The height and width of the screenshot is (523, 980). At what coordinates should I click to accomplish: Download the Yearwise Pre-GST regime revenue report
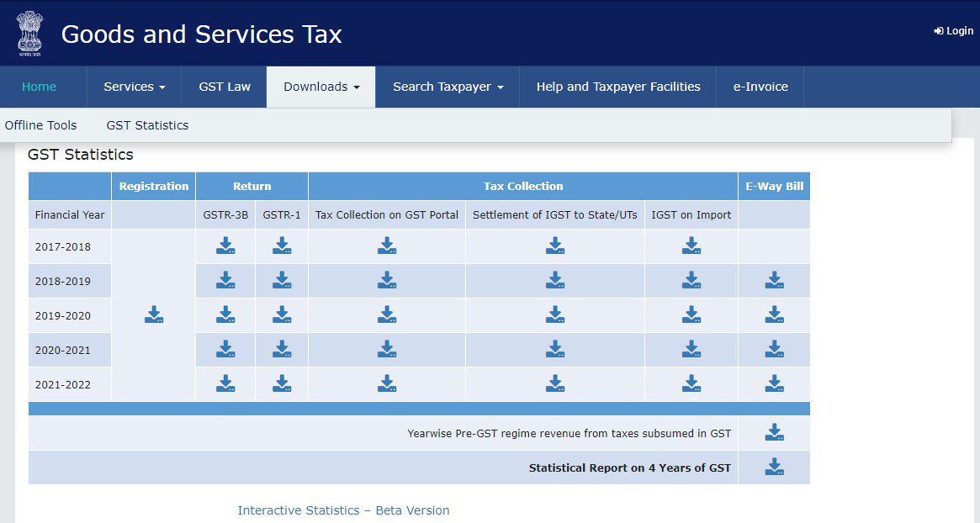773,433
